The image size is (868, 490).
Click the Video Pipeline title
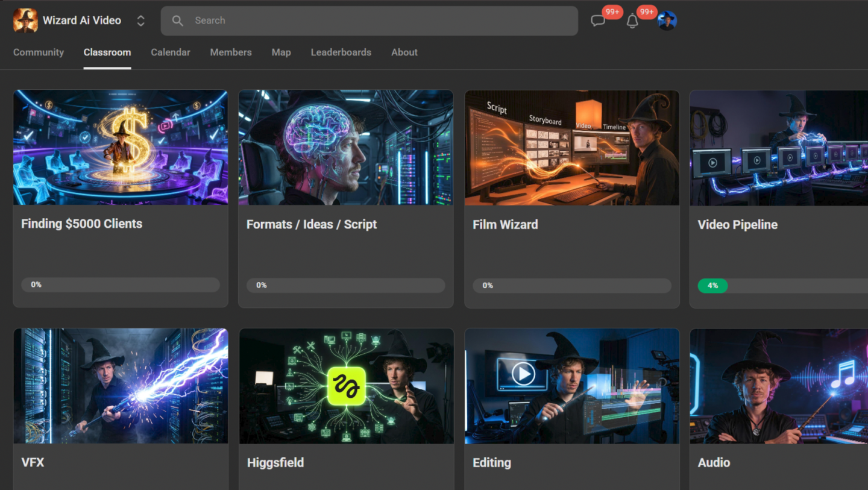click(738, 224)
